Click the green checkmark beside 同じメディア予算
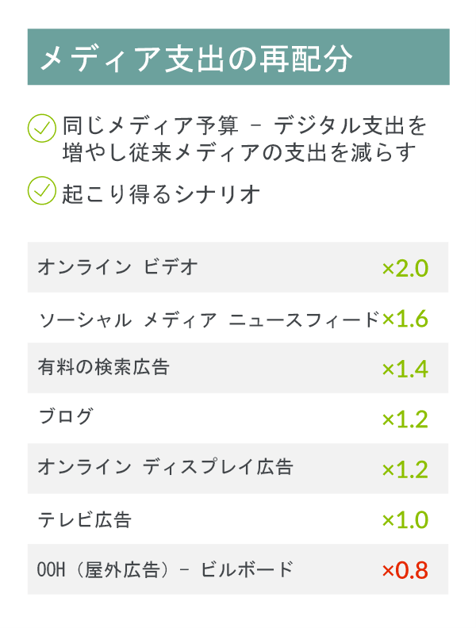This screenshot has width=476, height=628. coord(42,128)
